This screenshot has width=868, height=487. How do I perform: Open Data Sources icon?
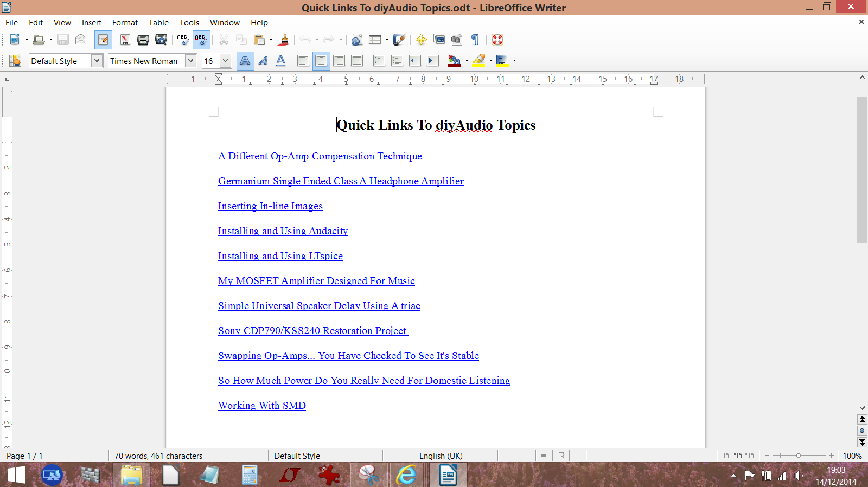coord(457,40)
